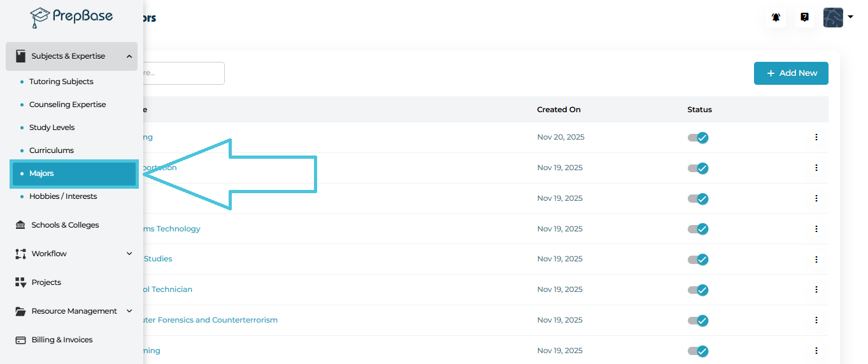
Task: Click the Billing & Invoices card icon
Action: tap(20, 340)
